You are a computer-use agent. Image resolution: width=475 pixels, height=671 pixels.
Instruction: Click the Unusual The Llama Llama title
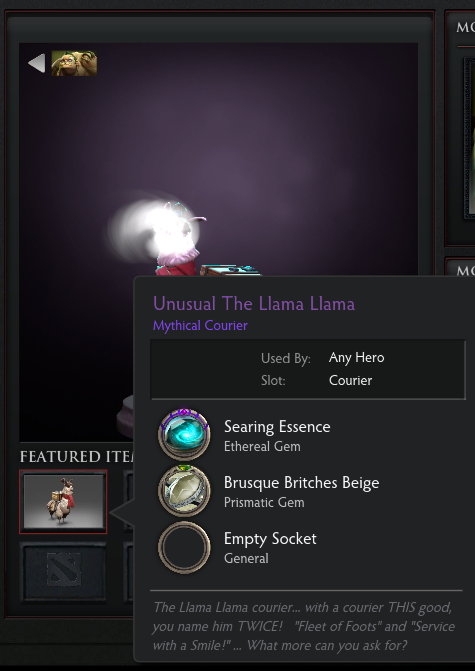pos(254,303)
